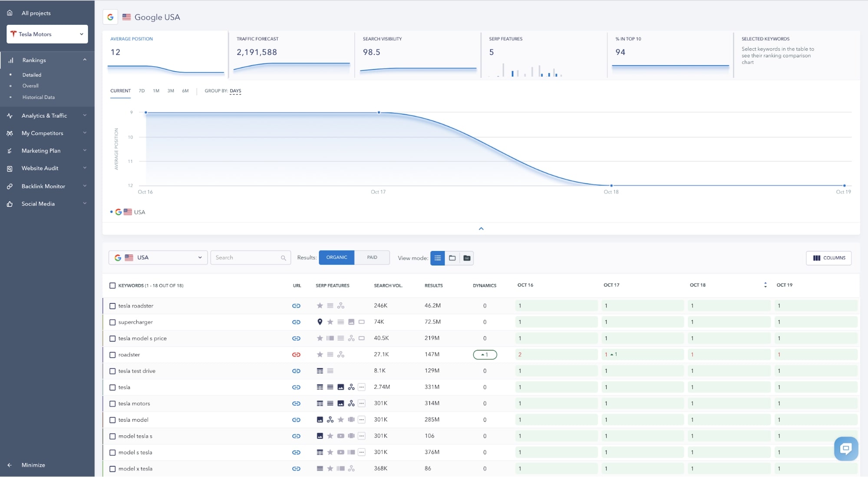Click the URL link icon for tesla motors
This screenshot has height=477, width=868.
click(x=296, y=404)
